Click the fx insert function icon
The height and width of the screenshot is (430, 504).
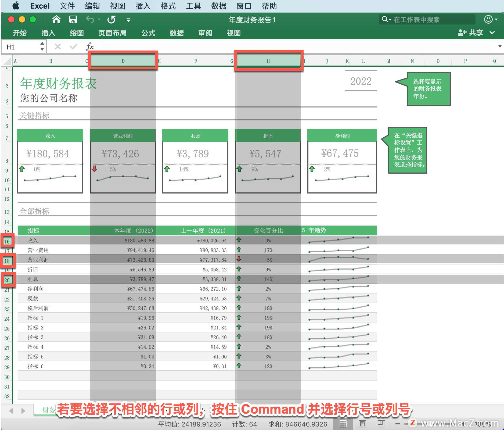[x=90, y=46]
